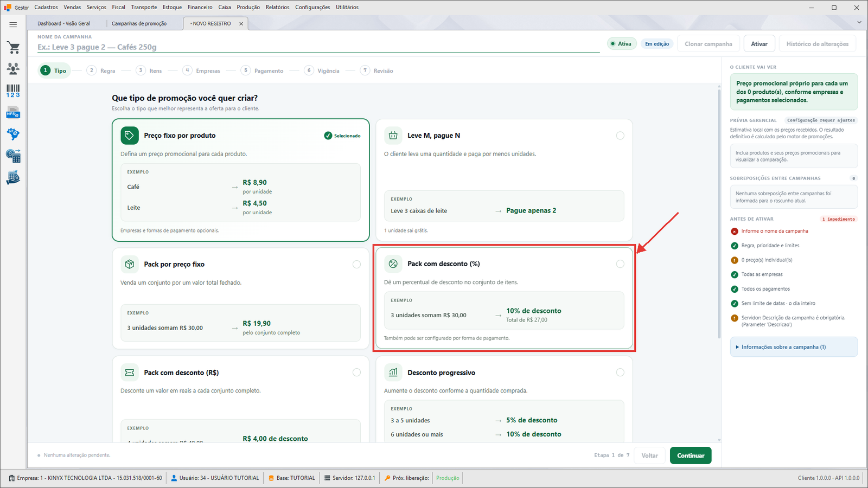This screenshot has height=488, width=868.
Task: Open the Relatórios menu
Action: [278, 7]
